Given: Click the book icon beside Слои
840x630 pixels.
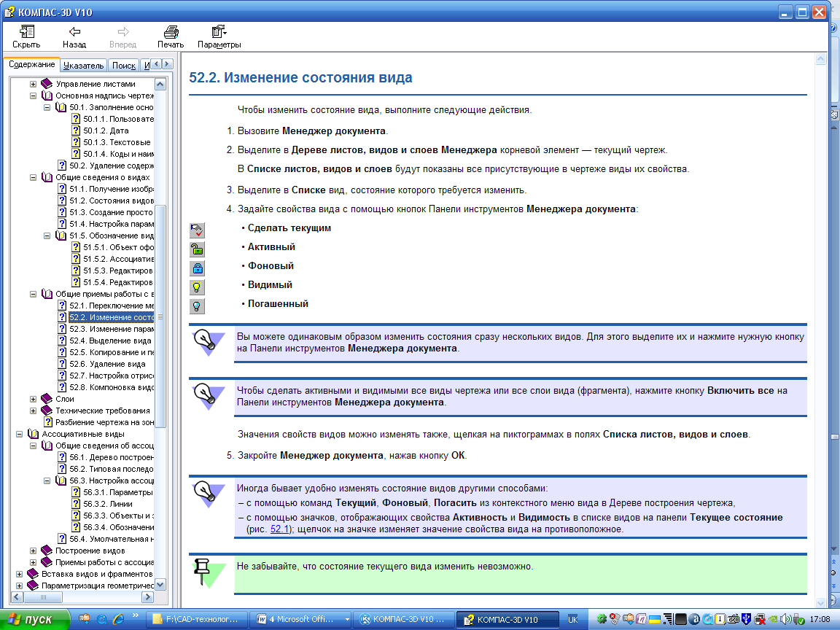Looking at the screenshot, I should (47, 399).
